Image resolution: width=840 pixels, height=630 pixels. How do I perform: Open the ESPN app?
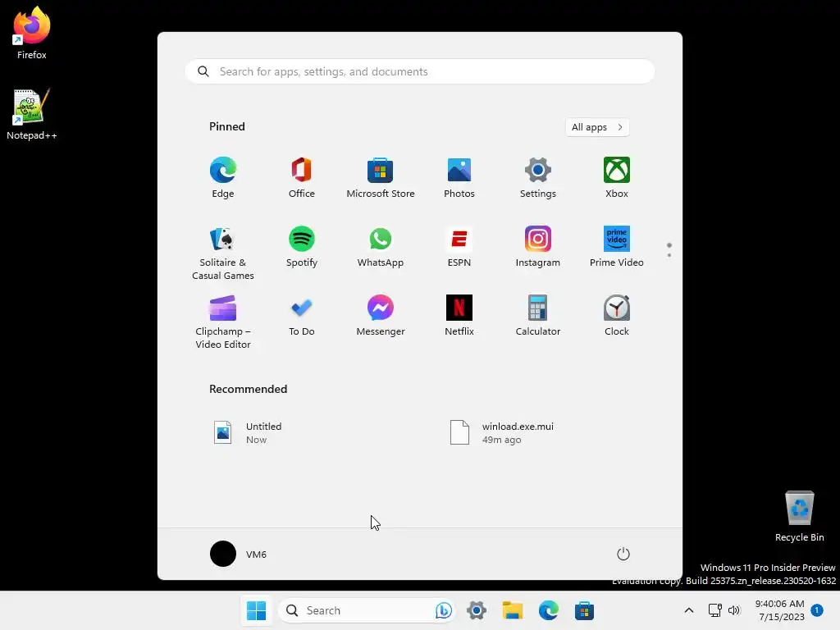click(459, 247)
